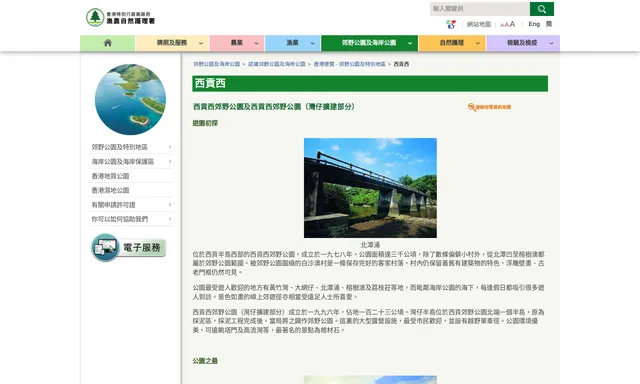Expand dropdown arrow beside 漁業

312,43
